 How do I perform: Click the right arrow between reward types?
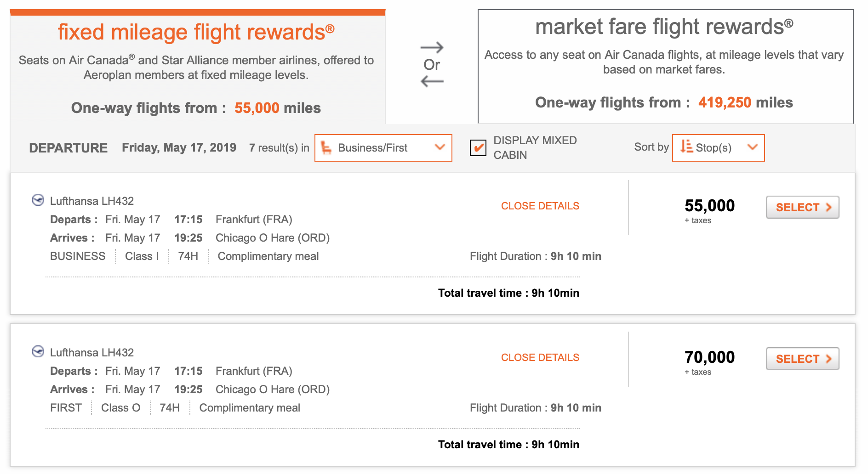coord(433,48)
